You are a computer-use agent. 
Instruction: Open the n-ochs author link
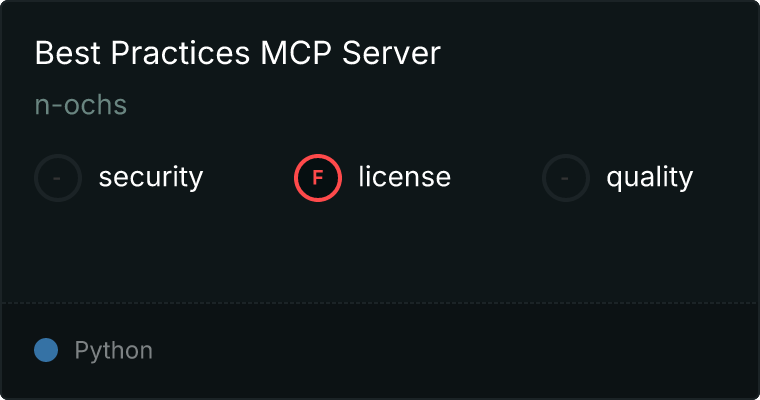point(81,105)
